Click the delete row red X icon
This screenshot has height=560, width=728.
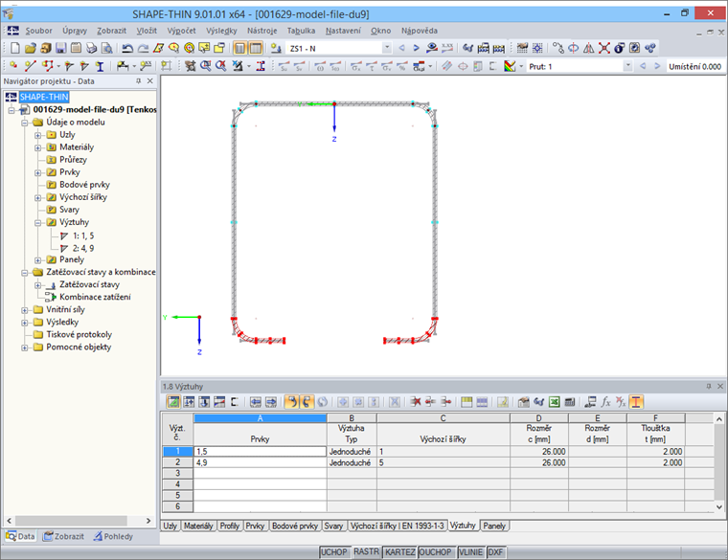pos(416,402)
